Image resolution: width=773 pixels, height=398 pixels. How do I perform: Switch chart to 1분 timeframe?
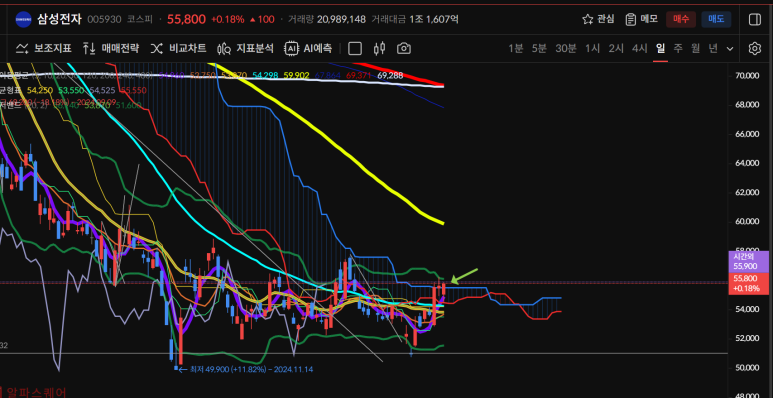click(516, 48)
